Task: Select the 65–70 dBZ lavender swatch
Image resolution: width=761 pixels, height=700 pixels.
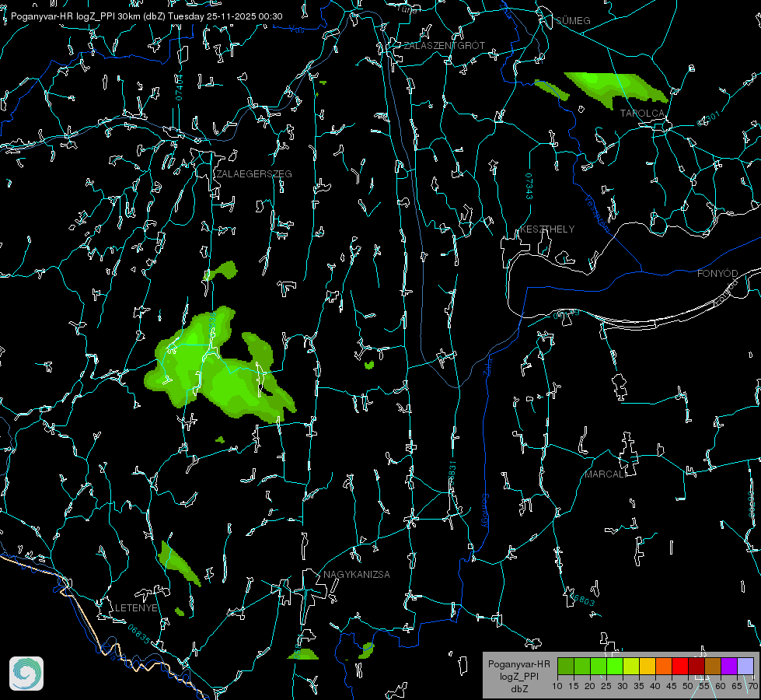Action: click(745, 666)
